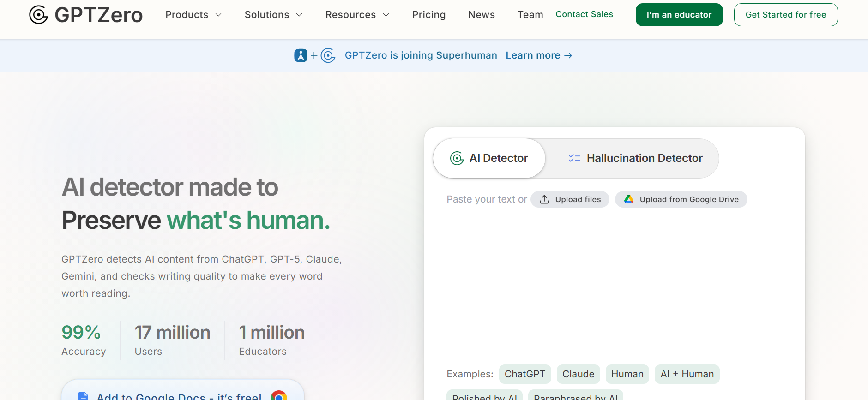Load the ChatGPT example text
Image resolution: width=868 pixels, height=400 pixels.
click(x=525, y=374)
